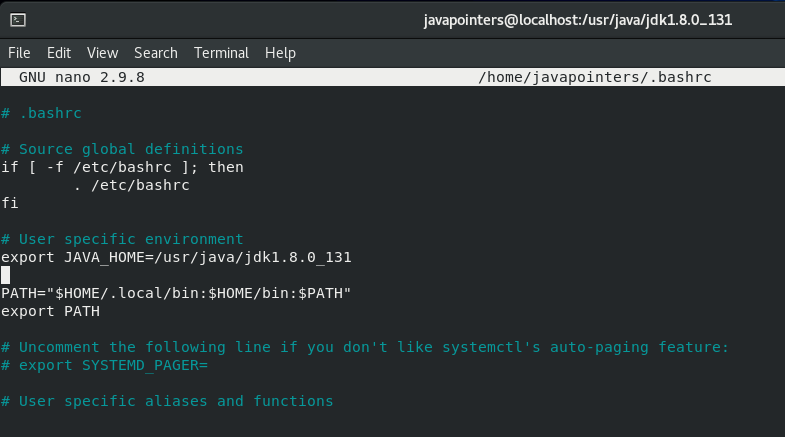Open the View menu
This screenshot has height=437, width=785.
click(102, 53)
